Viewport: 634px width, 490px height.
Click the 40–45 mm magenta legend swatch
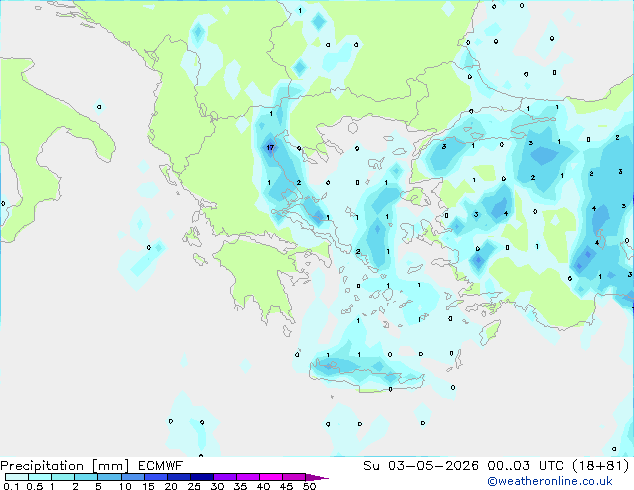271,477
